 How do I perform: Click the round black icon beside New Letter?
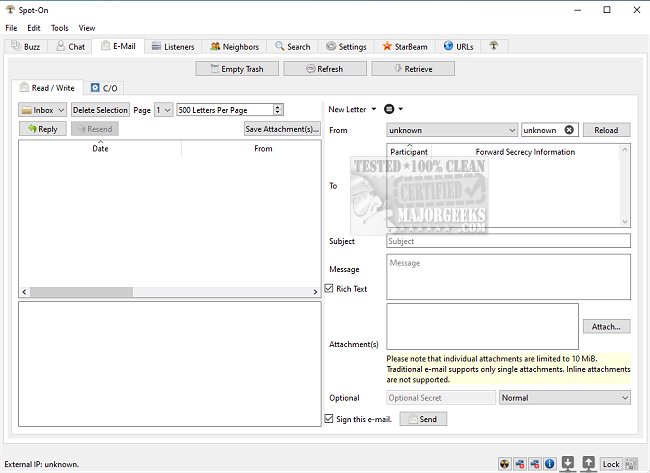tap(389, 109)
